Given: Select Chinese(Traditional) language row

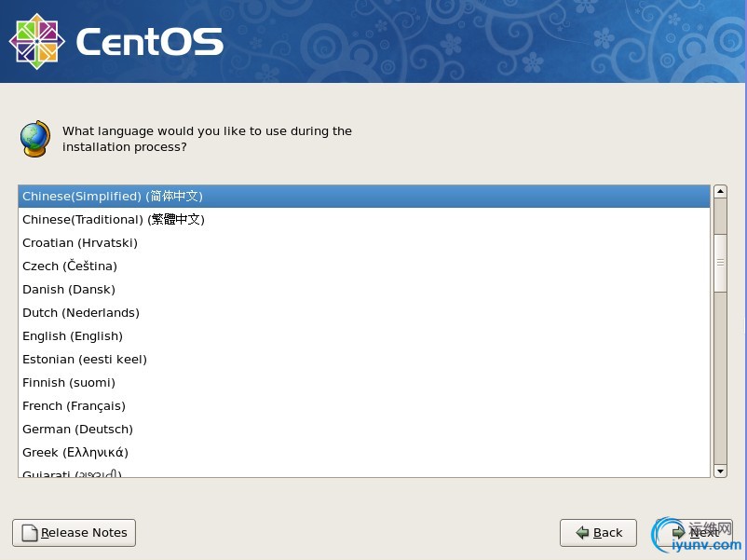Looking at the screenshot, I should pyautogui.click(x=364, y=220).
